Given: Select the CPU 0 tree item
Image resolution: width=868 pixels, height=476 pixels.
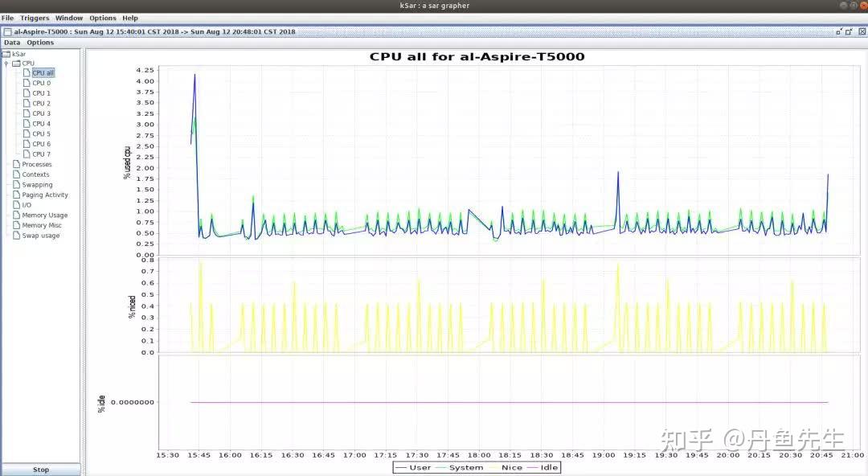Looking at the screenshot, I should click(x=42, y=83).
